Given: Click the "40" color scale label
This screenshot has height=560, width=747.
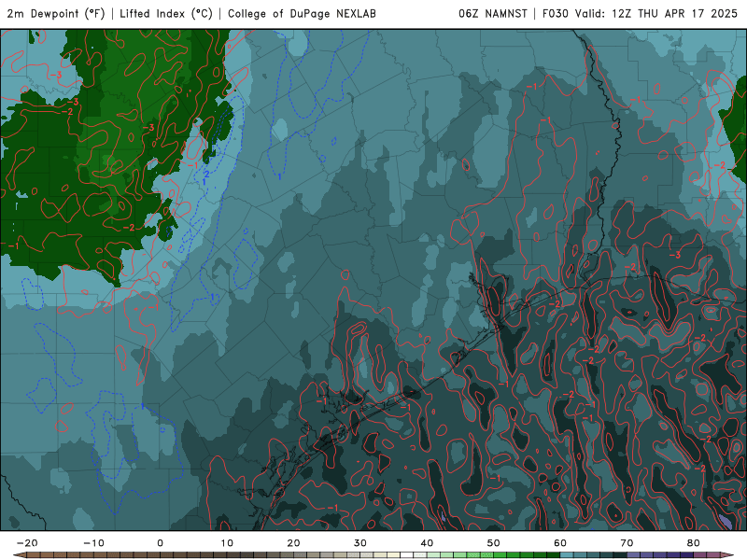Looking at the screenshot, I should coord(427,543).
